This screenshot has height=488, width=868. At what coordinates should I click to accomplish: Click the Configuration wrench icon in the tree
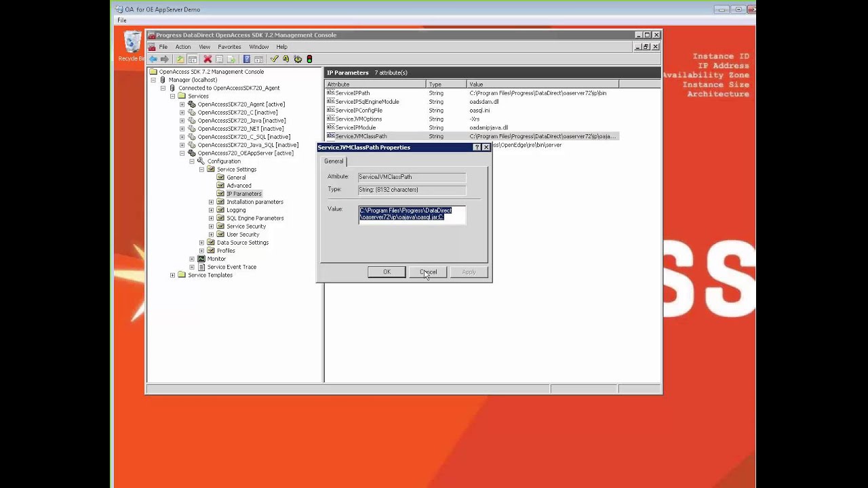pos(201,161)
